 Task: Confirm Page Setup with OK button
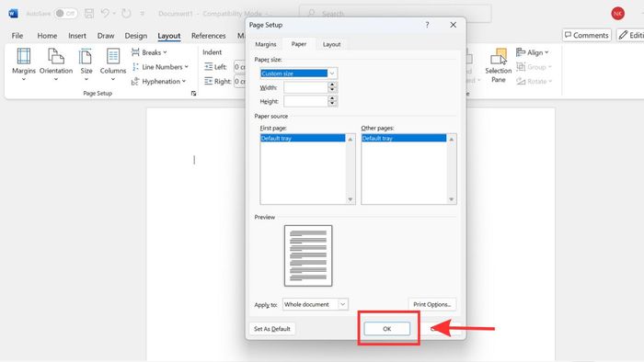387,329
